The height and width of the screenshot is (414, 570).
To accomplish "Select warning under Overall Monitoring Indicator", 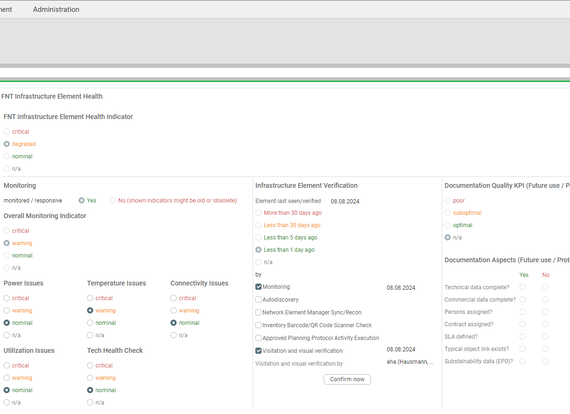I will (x=7, y=243).
